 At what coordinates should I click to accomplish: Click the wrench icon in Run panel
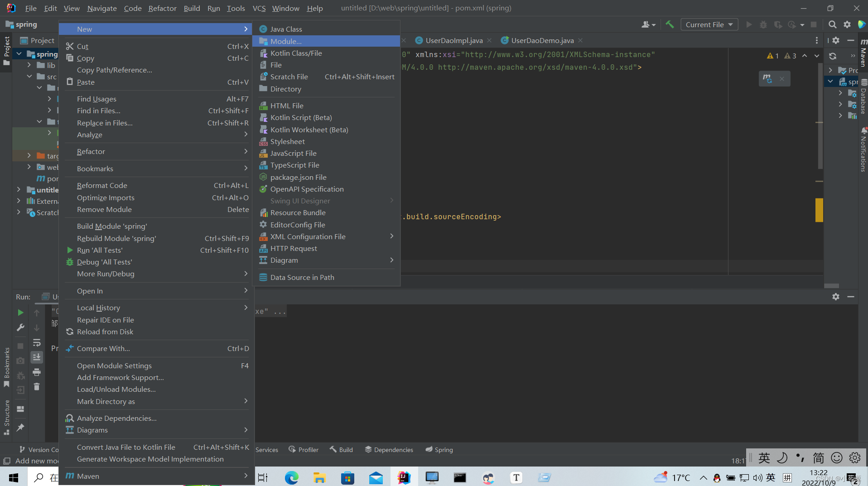pyautogui.click(x=20, y=327)
